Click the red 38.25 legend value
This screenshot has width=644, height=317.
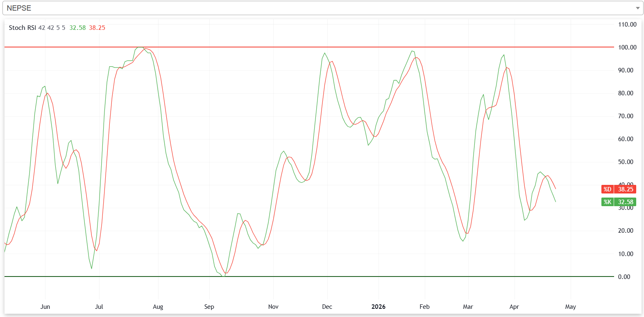pos(97,28)
